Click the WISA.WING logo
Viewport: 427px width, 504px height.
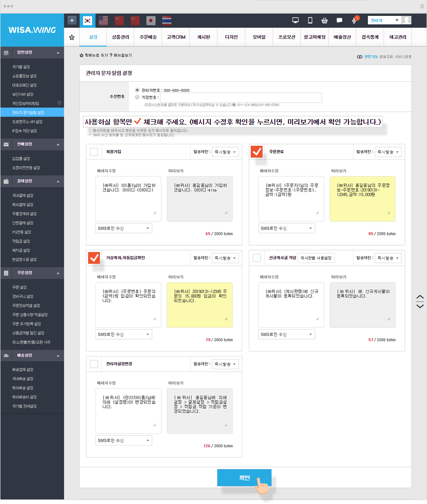(x=32, y=30)
